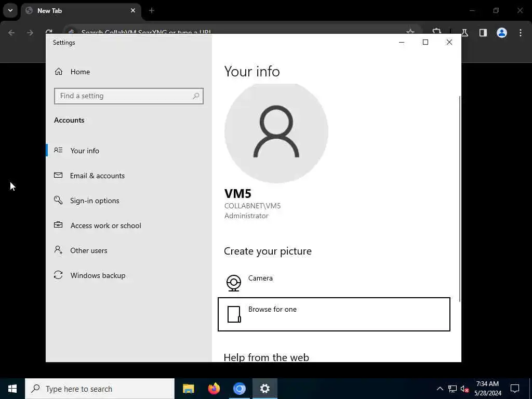Open the Chrome profile avatar
532x399 pixels.
(502, 33)
